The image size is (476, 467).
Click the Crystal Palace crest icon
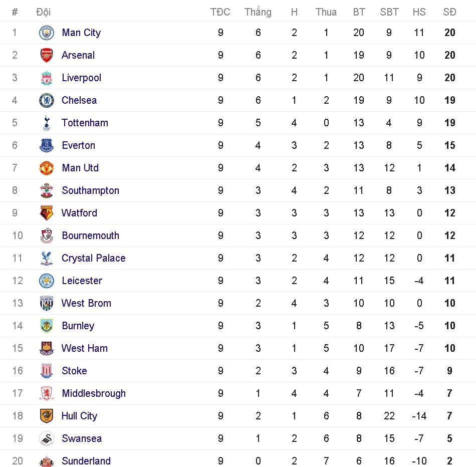pyautogui.click(x=47, y=258)
